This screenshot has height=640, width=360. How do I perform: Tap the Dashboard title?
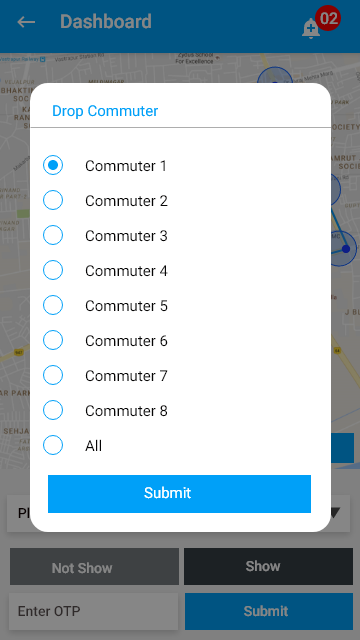(106, 22)
